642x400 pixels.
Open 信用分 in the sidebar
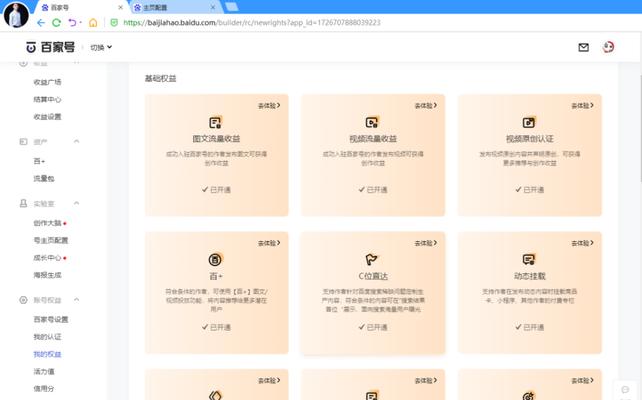pos(44,389)
